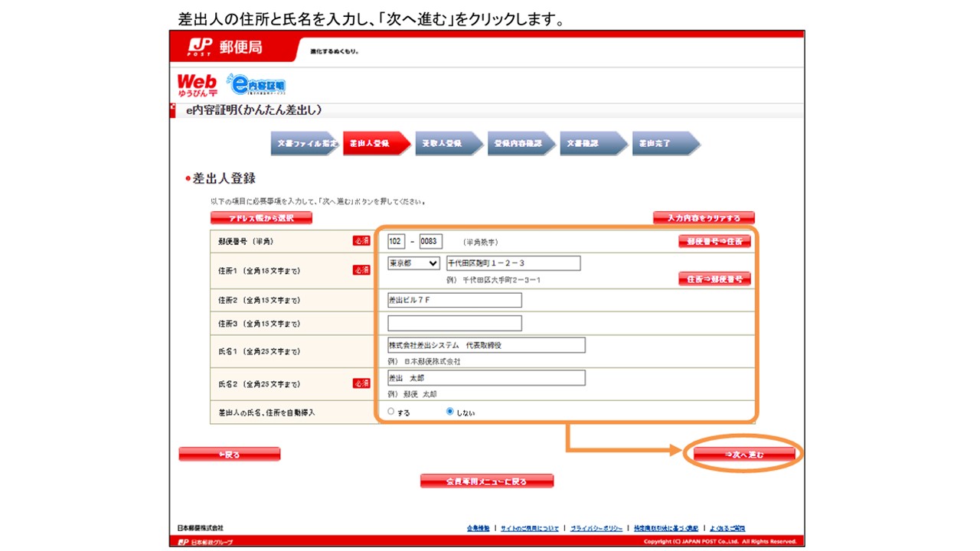Click 会員専用メニューに戻る button
980x551 pixels.
(487, 481)
